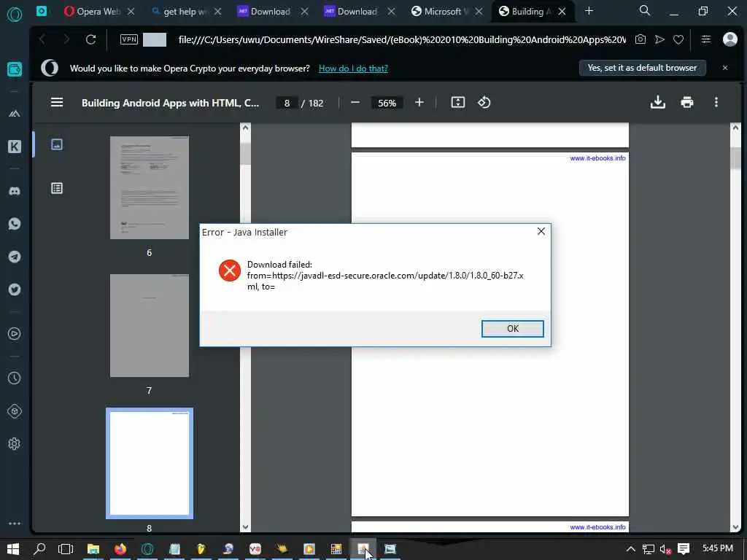Open the PDF viewer more actions menu
Image resolution: width=747 pixels, height=560 pixels.
[716, 102]
